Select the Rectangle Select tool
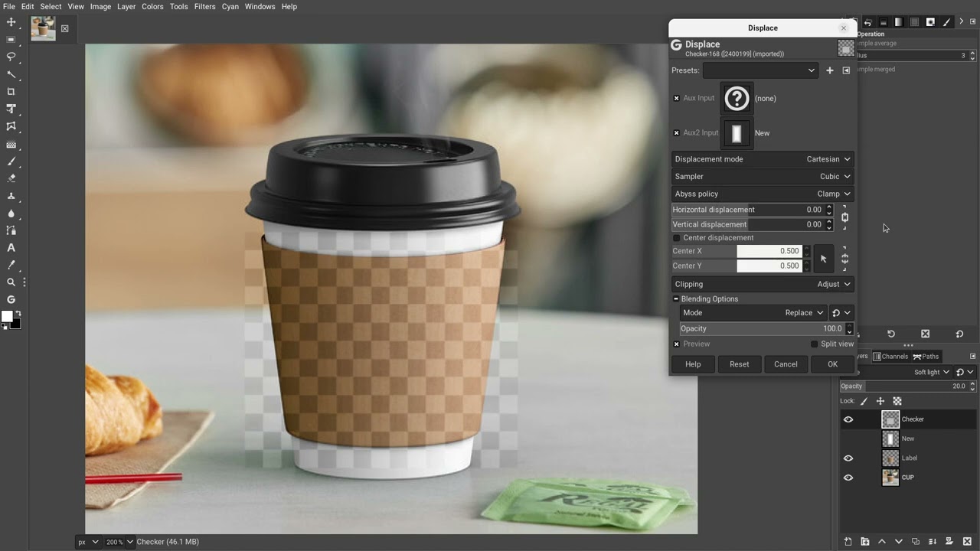 click(x=11, y=39)
